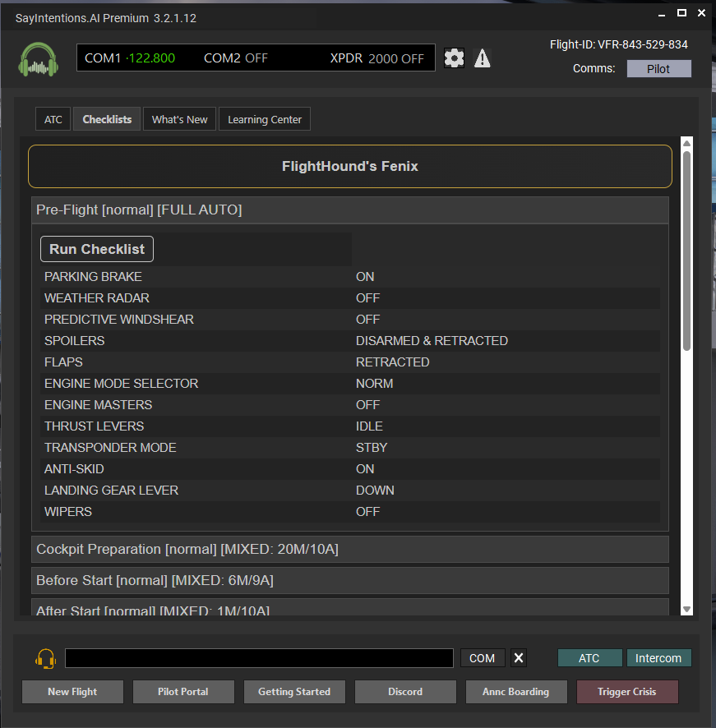
Task: Select the ENGINE MASTERS row
Action: pos(350,405)
